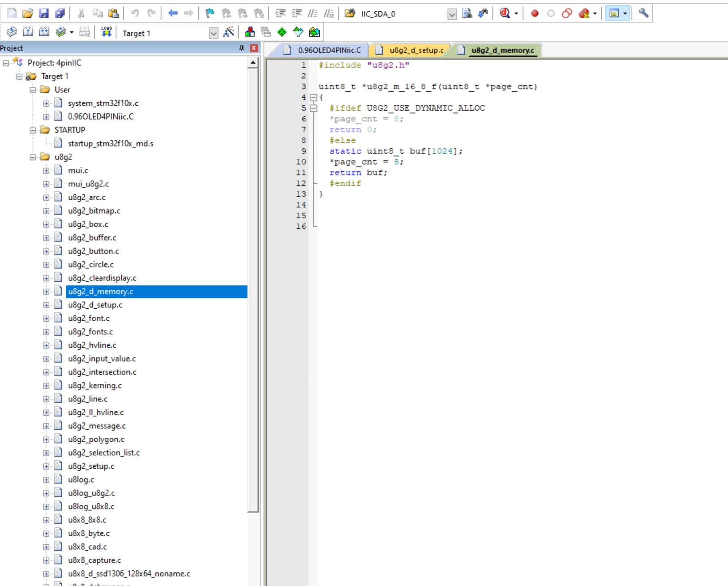The height and width of the screenshot is (586, 728).
Task: Open the Target 1 dropdown
Action: tap(214, 33)
